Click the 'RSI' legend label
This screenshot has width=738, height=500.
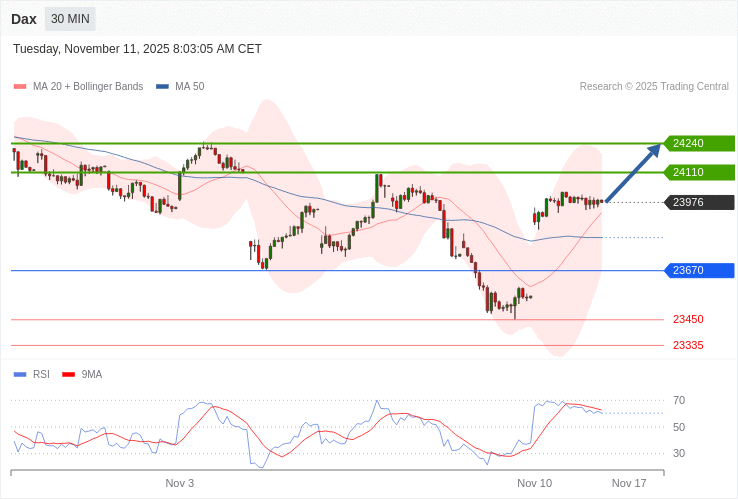point(41,375)
